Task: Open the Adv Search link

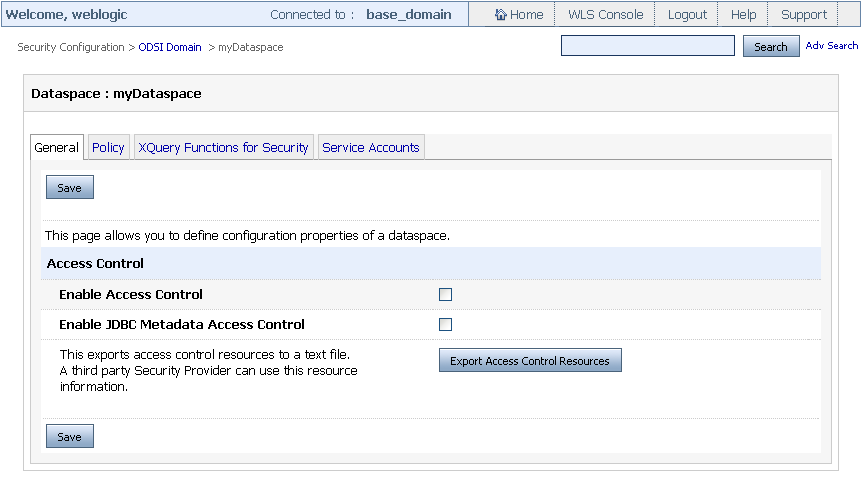Action: coord(831,46)
